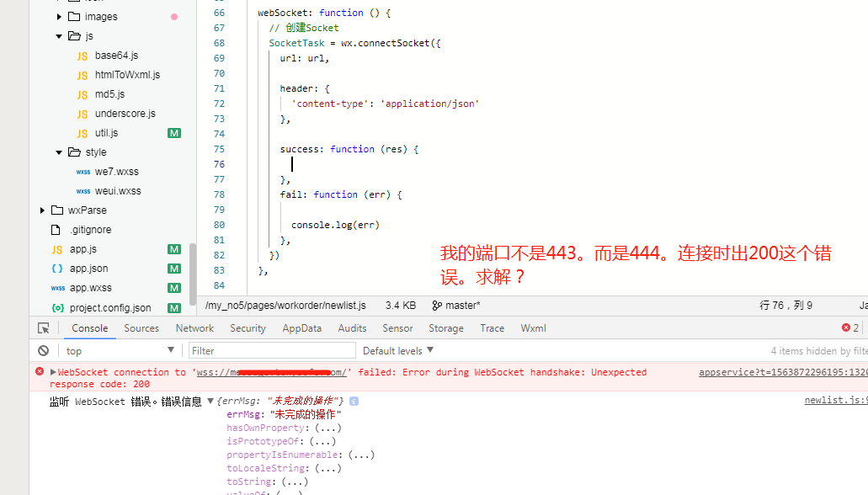Expand the WebSocket connection error message
The image size is (868, 495).
pyautogui.click(x=53, y=372)
